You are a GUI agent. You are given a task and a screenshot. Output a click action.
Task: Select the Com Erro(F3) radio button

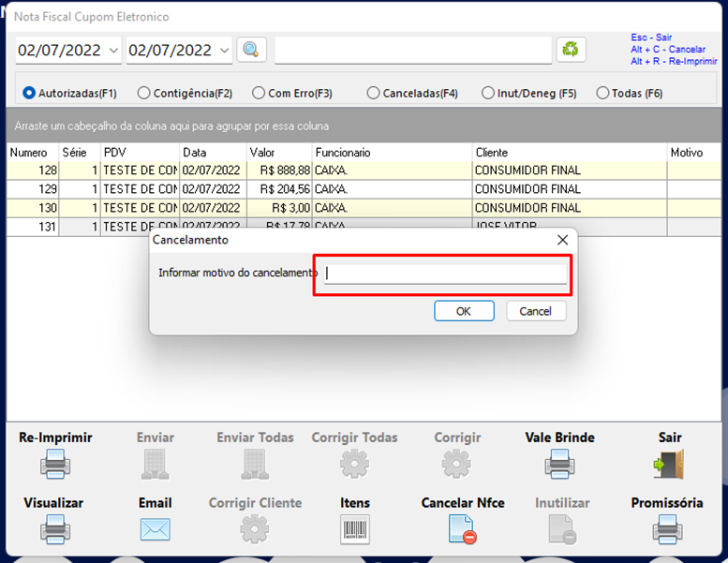coord(259,94)
